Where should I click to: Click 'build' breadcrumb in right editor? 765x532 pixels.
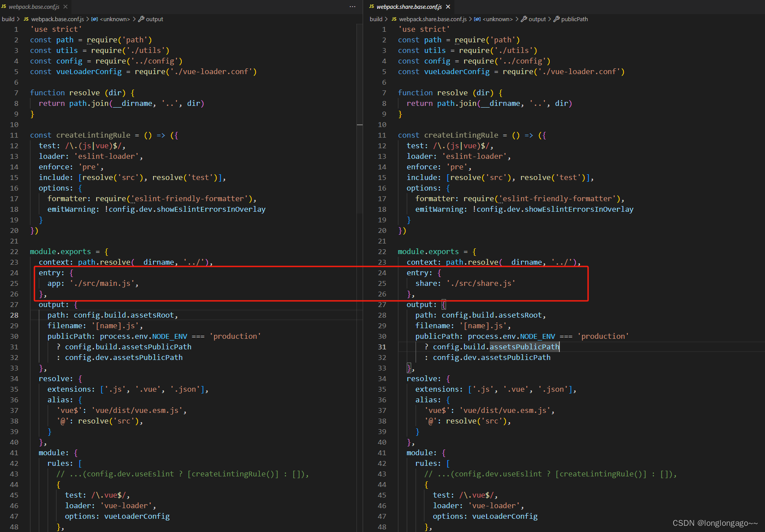tap(376, 19)
